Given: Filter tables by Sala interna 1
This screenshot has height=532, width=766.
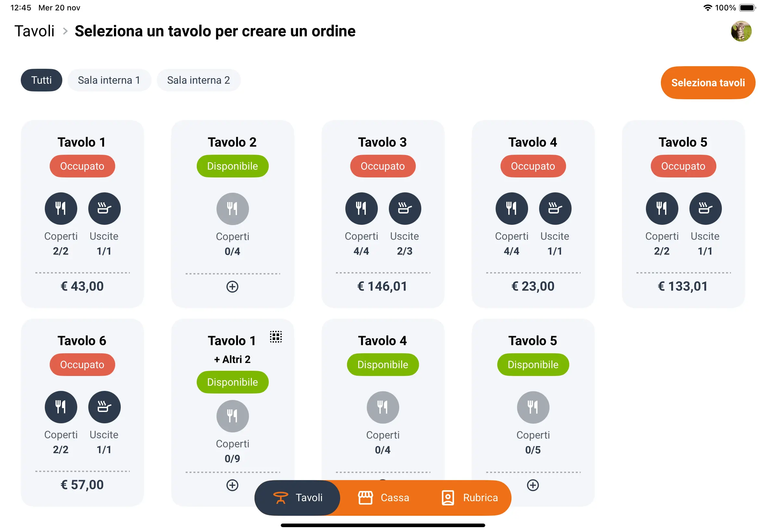Looking at the screenshot, I should point(109,80).
